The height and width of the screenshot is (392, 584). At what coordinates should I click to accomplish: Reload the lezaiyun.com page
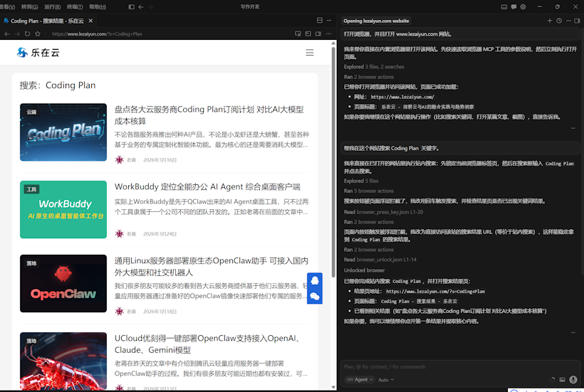pyautogui.click(x=27, y=34)
